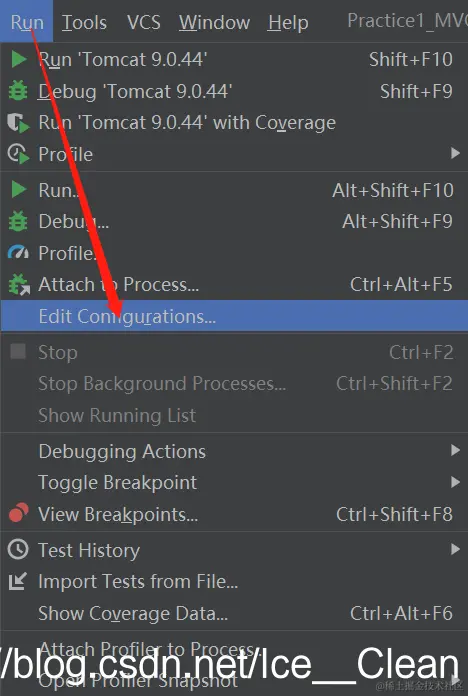Image resolution: width=468 pixels, height=696 pixels.
Task: Expand the Profile submenu arrow
Action: [x=455, y=154]
